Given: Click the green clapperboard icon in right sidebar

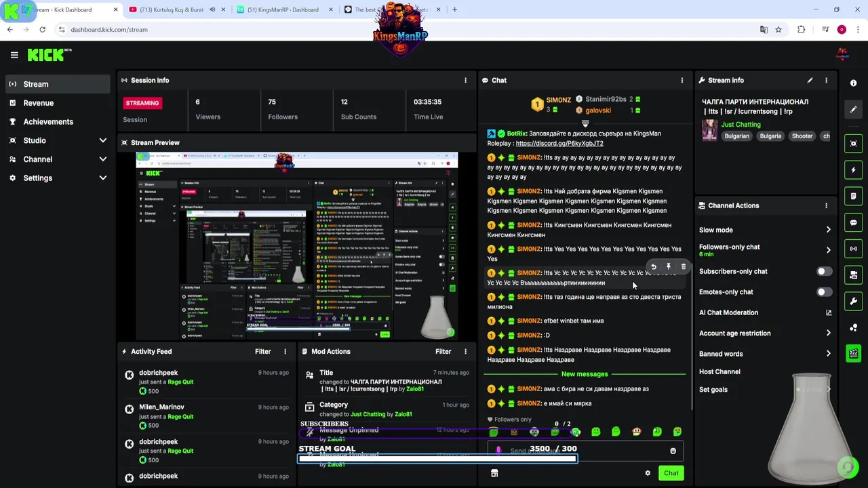Looking at the screenshot, I should point(853,353).
